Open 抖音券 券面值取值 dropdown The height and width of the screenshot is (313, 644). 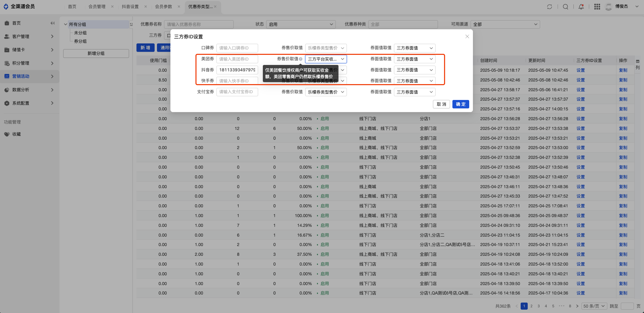coord(414,70)
